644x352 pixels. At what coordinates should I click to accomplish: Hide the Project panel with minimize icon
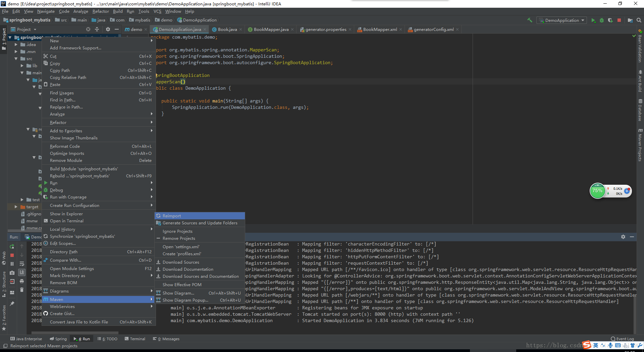(117, 29)
